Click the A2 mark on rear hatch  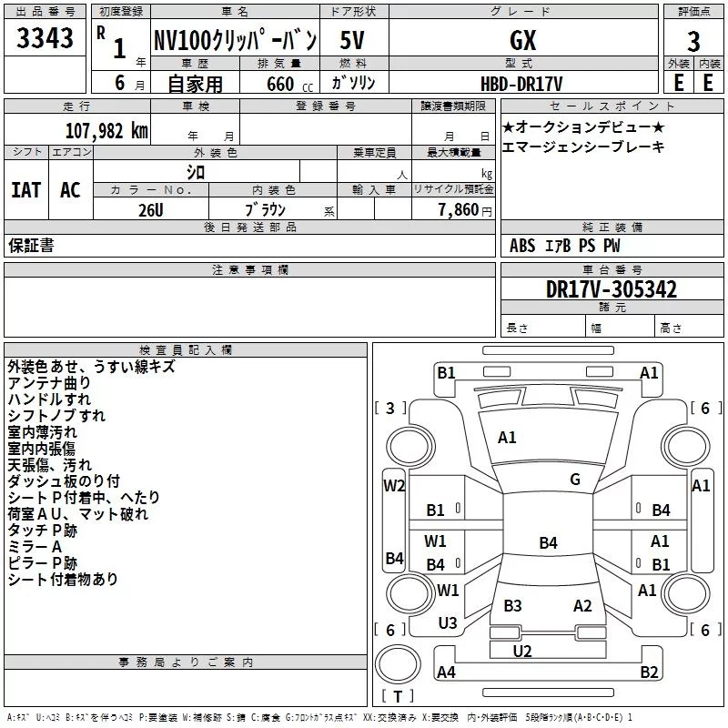click(x=582, y=606)
